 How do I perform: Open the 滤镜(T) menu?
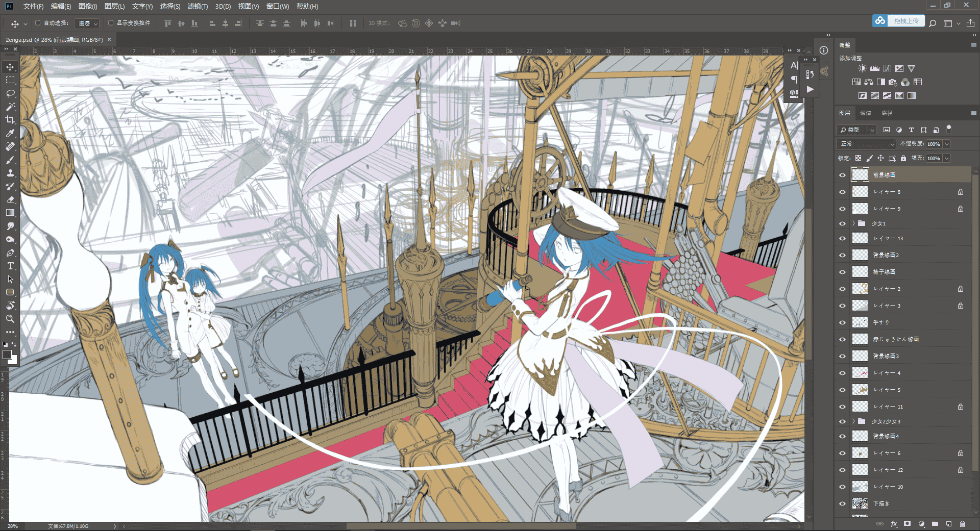click(x=198, y=6)
